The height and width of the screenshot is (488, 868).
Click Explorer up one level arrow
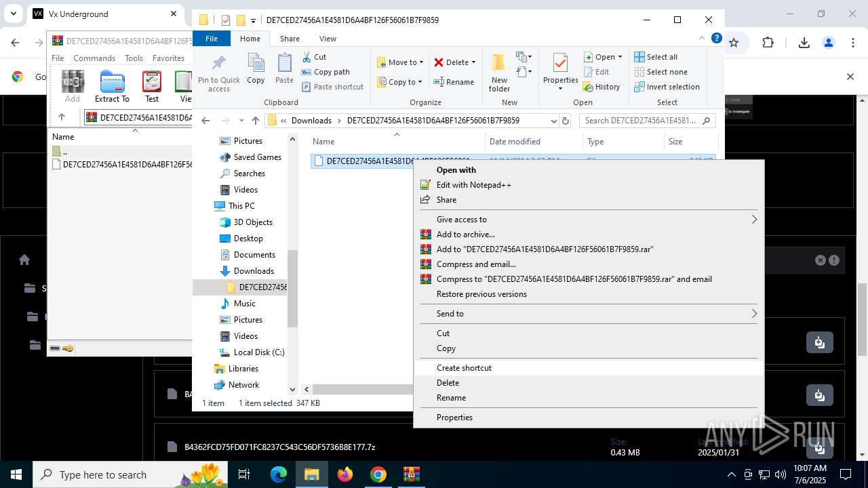(256, 121)
